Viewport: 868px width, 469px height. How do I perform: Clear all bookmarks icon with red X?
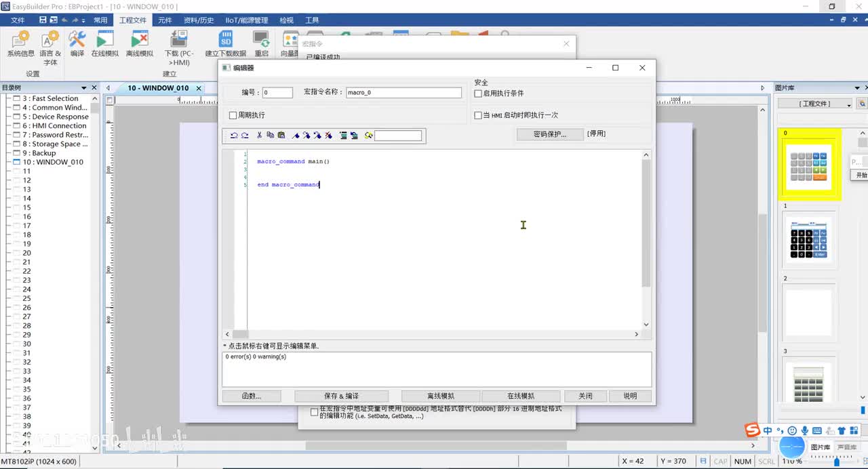tap(328, 136)
